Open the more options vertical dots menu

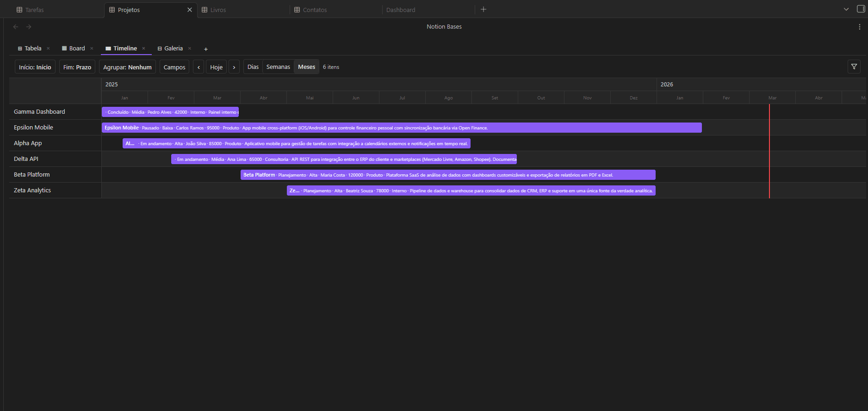pos(860,27)
